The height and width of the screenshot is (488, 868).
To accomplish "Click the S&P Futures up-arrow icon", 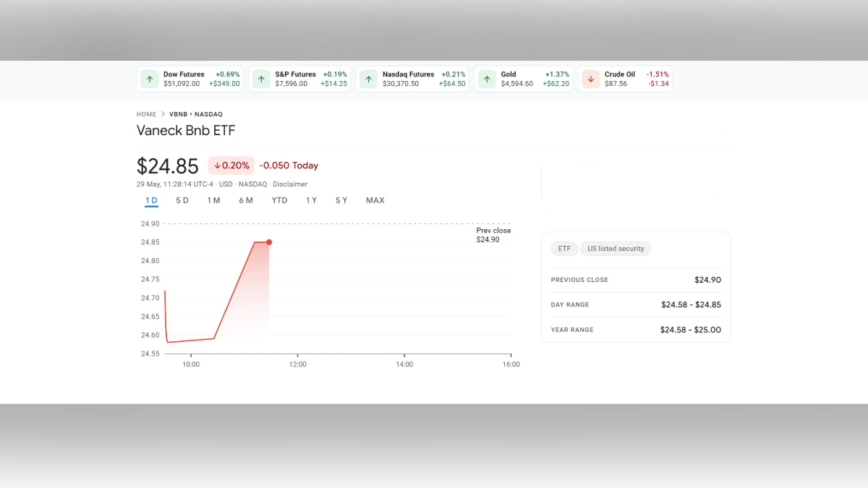I will pyautogui.click(x=261, y=80).
